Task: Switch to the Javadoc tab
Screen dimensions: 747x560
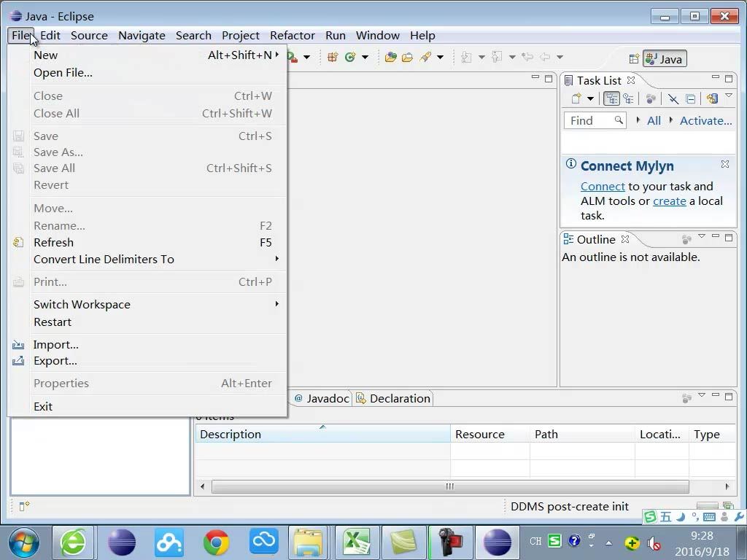Action: click(x=322, y=399)
